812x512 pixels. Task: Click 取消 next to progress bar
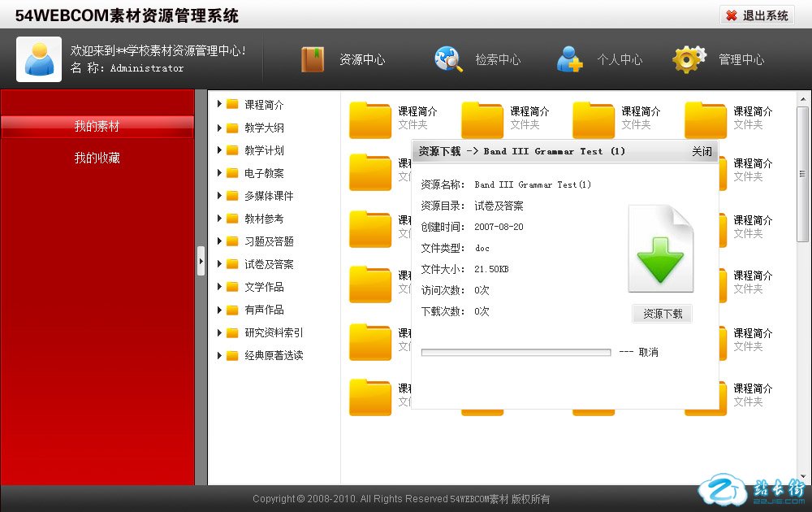coord(648,353)
